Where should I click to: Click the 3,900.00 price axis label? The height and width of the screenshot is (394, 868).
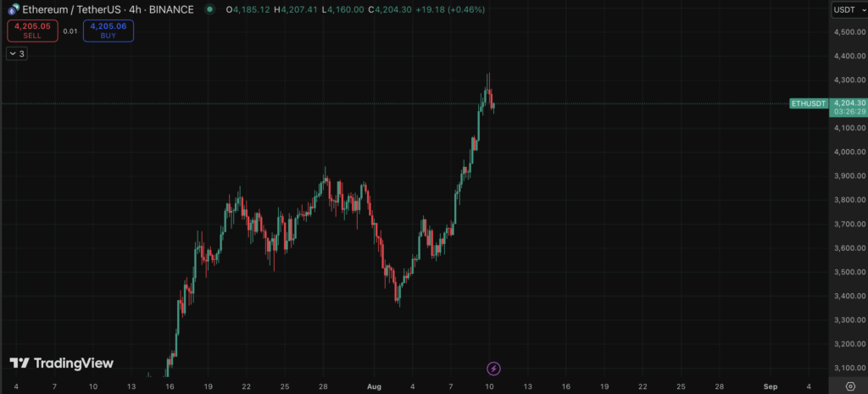(849, 176)
